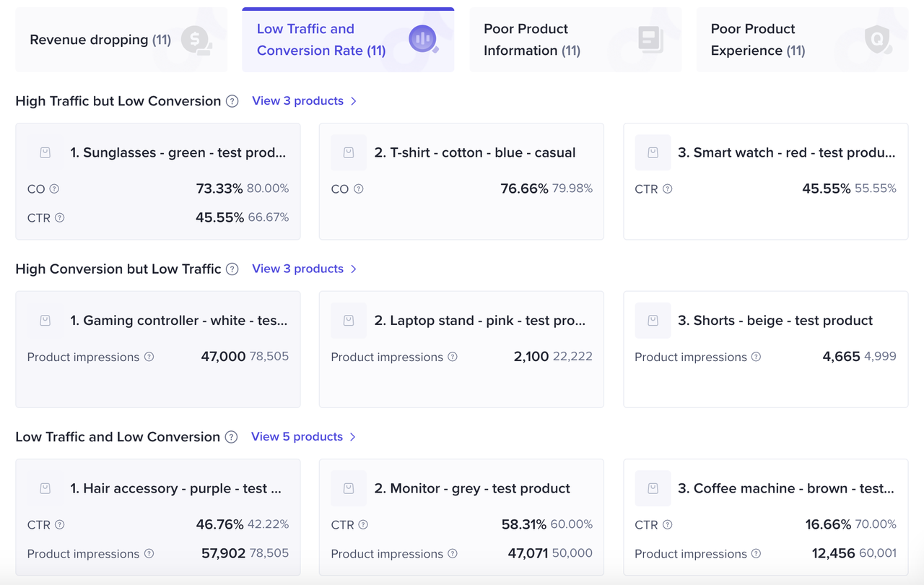Switch to Poor Product Information tab

coord(575,40)
